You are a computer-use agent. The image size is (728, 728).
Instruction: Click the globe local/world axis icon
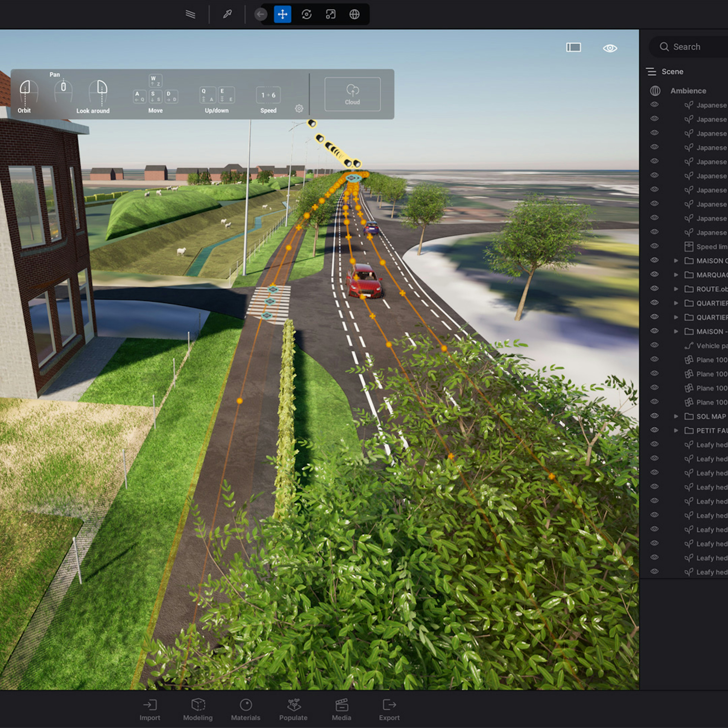click(x=354, y=14)
